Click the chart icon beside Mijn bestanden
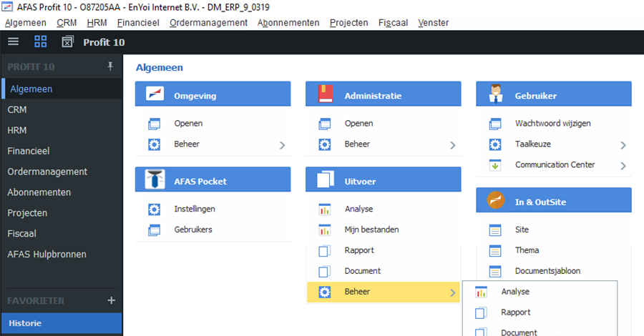644x336 pixels. tap(324, 229)
